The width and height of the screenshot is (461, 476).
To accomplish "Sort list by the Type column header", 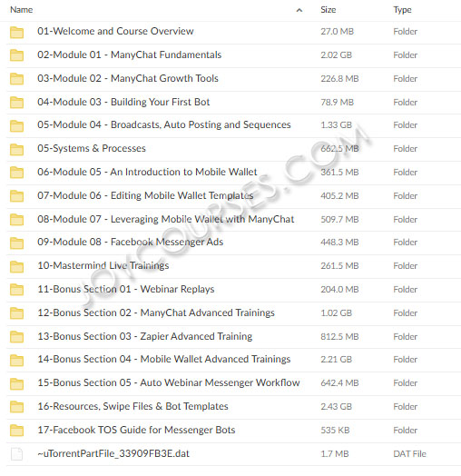I will pos(402,10).
